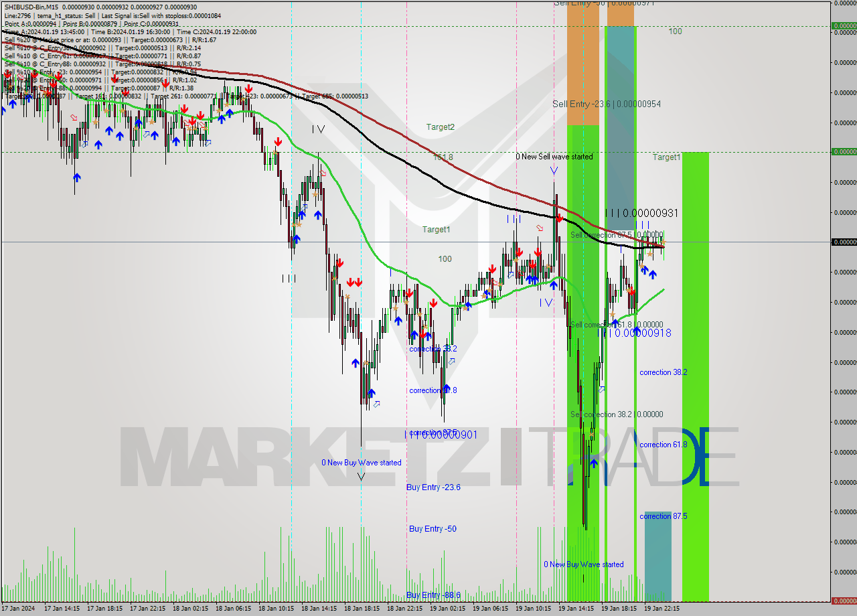Click the current price tag on price scale
The height and width of the screenshot is (616, 857).
point(844,242)
